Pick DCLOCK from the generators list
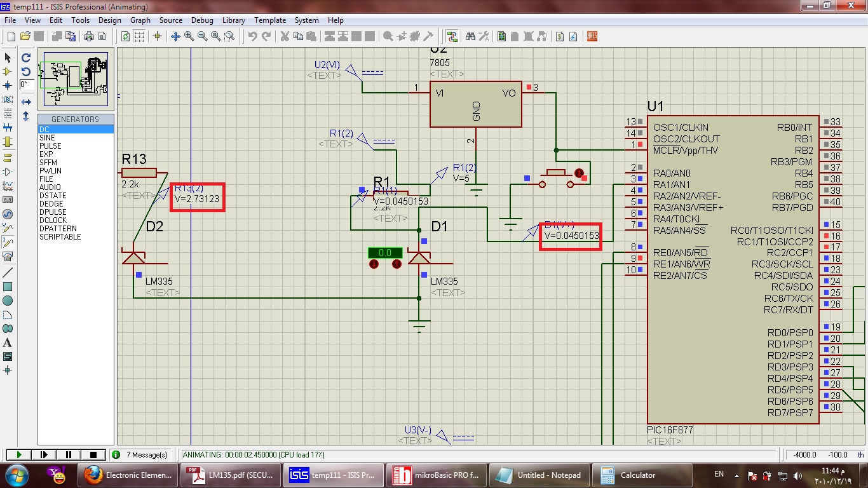The image size is (868, 488). tap(53, 220)
